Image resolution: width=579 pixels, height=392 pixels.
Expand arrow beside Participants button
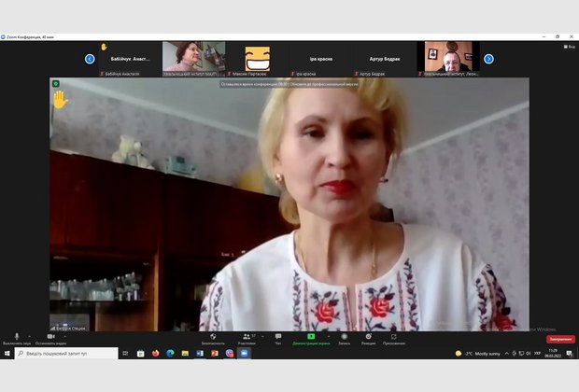coord(262,336)
